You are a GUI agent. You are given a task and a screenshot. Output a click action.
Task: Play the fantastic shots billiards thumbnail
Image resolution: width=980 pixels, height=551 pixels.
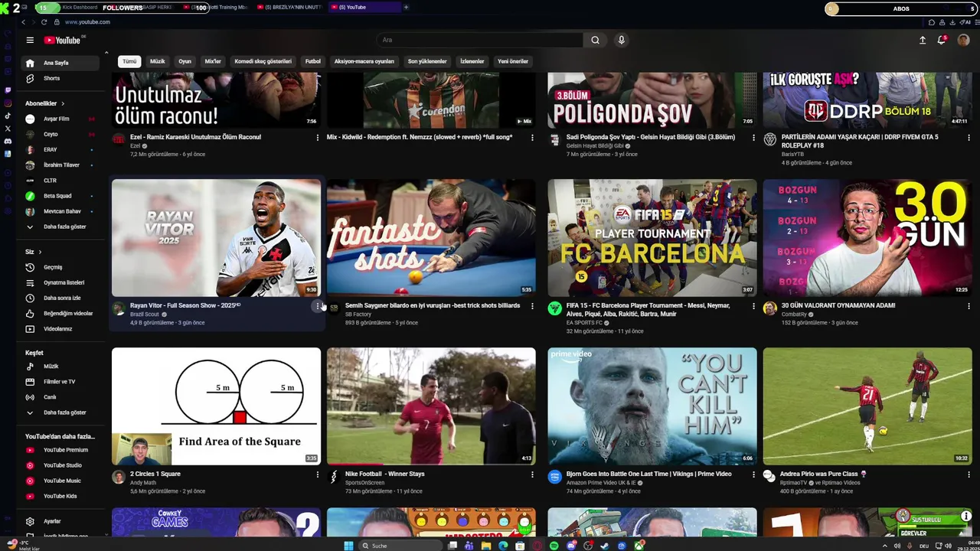pyautogui.click(x=431, y=237)
